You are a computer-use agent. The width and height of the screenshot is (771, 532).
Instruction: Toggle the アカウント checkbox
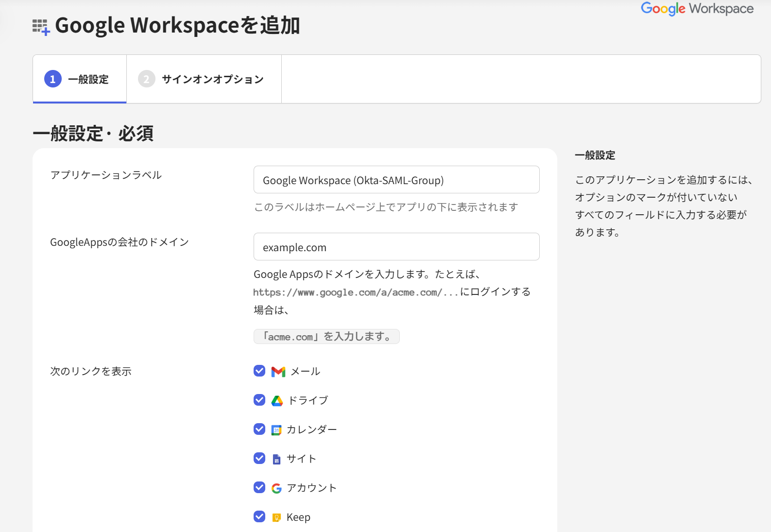click(x=259, y=487)
